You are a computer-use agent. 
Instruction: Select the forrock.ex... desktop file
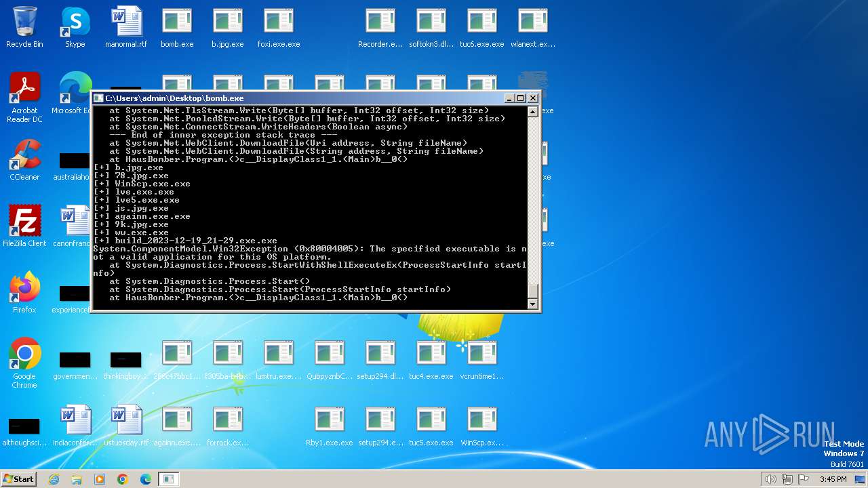228,426
